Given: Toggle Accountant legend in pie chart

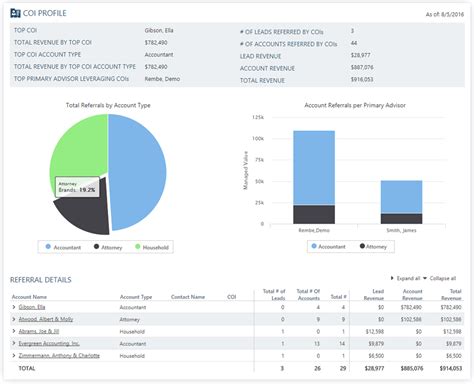Looking at the screenshot, I should pyautogui.click(x=63, y=247).
